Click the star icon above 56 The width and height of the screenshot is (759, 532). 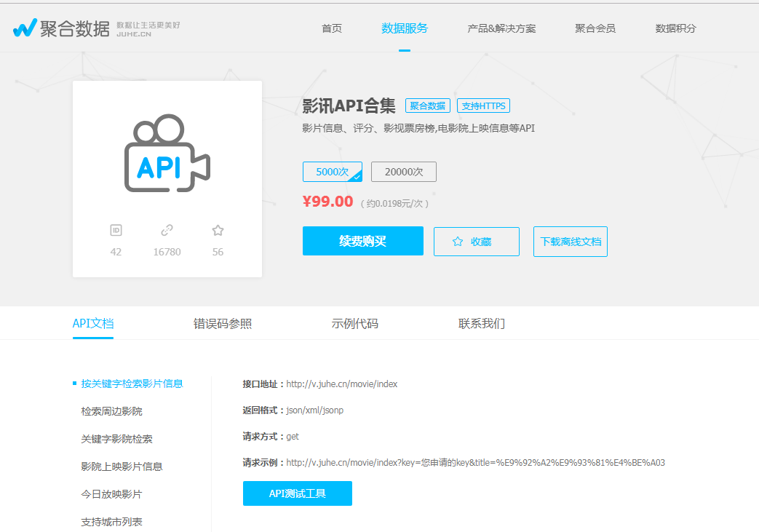click(x=218, y=231)
